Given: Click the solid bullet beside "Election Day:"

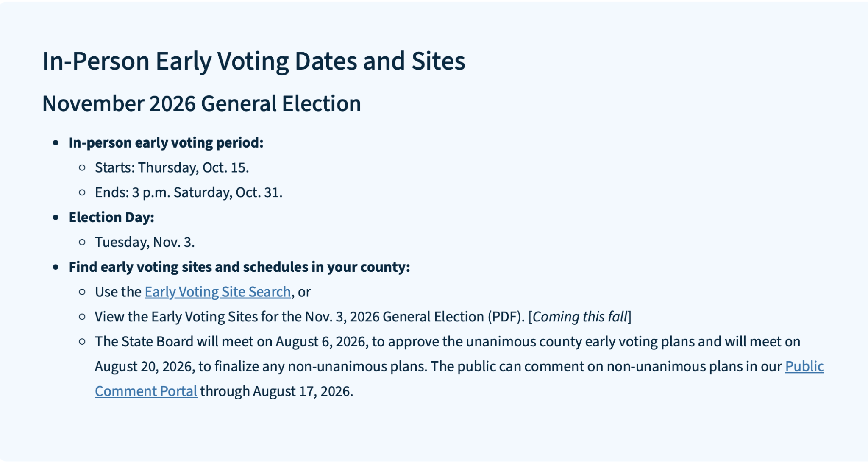Looking at the screenshot, I should (x=56, y=218).
